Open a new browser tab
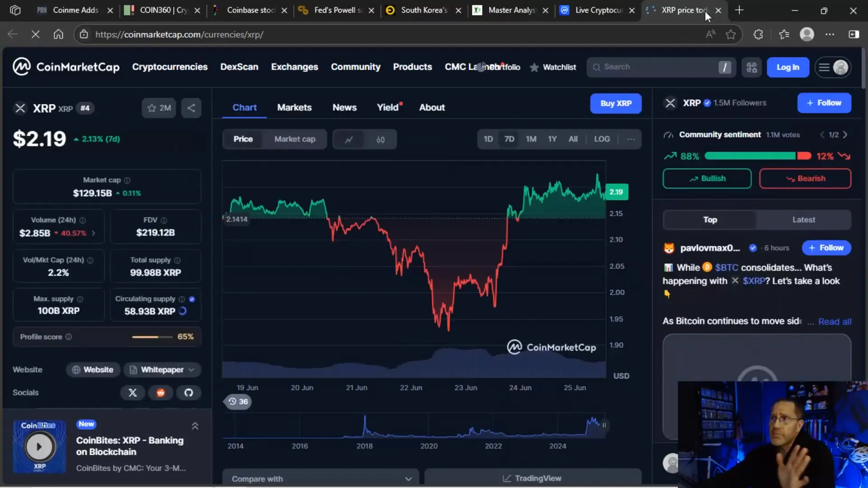 click(x=739, y=10)
